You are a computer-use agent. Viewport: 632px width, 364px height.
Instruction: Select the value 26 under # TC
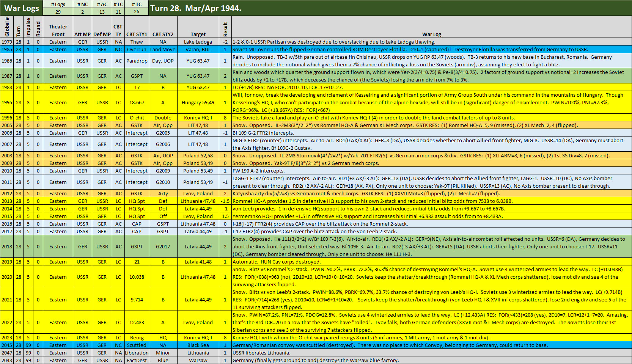click(x=137, y=12)
